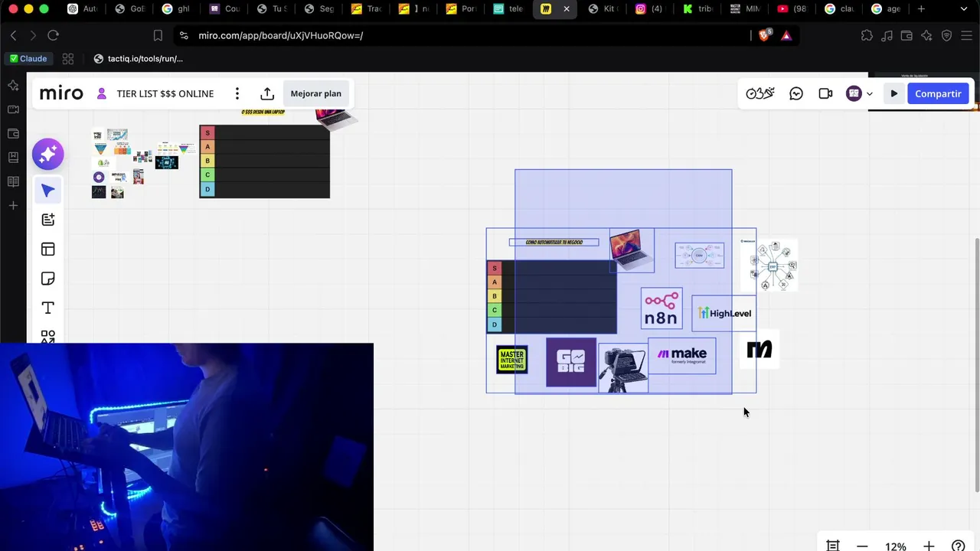Open the board options three-dot menu
Viewport: 980px width, 551px height.
[237, 93]
